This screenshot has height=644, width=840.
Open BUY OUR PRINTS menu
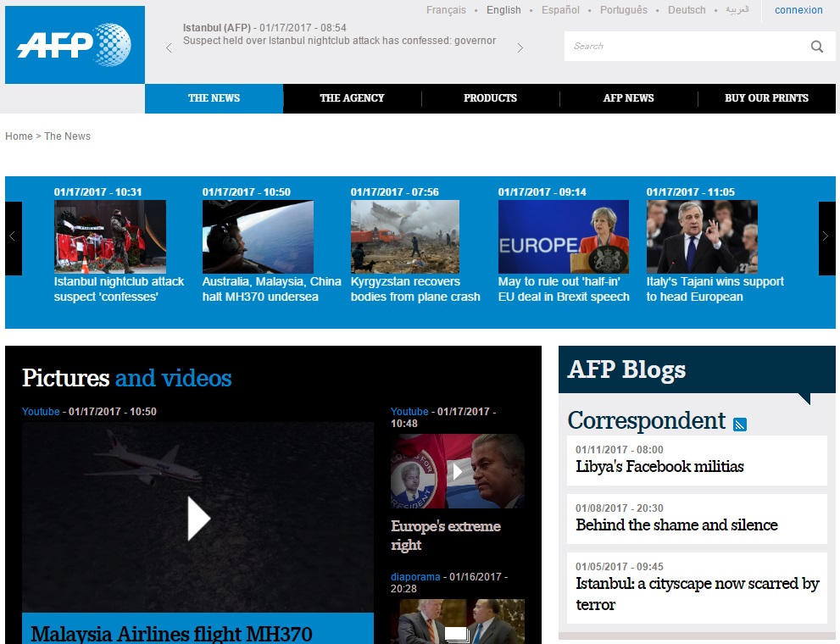(x=766, y=98)
